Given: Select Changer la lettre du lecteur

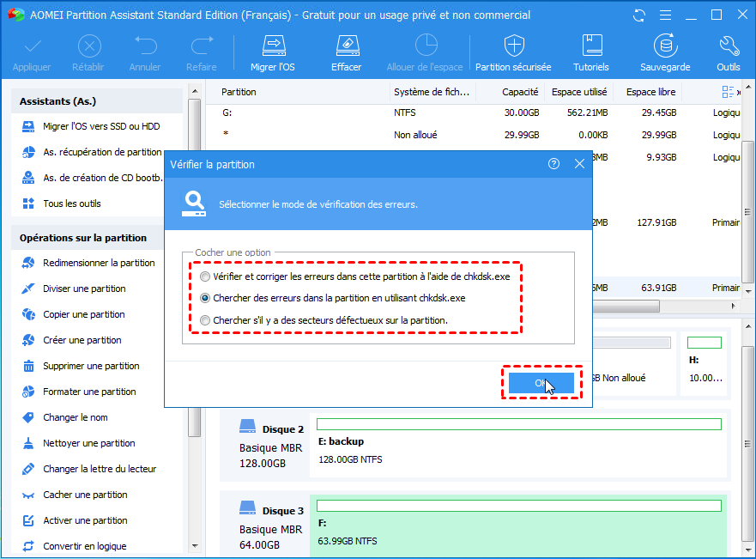Looking at the screenshot, I should (89, 469).
